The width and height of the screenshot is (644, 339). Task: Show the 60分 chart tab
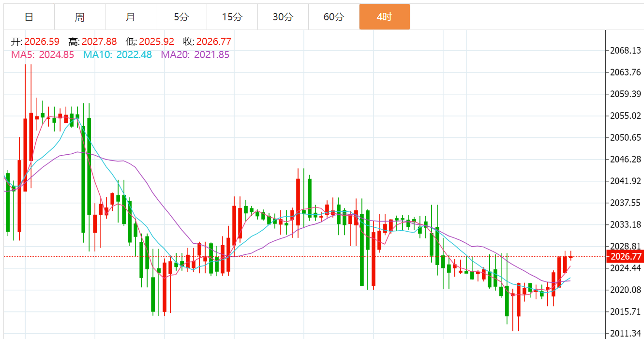point(334,17)
